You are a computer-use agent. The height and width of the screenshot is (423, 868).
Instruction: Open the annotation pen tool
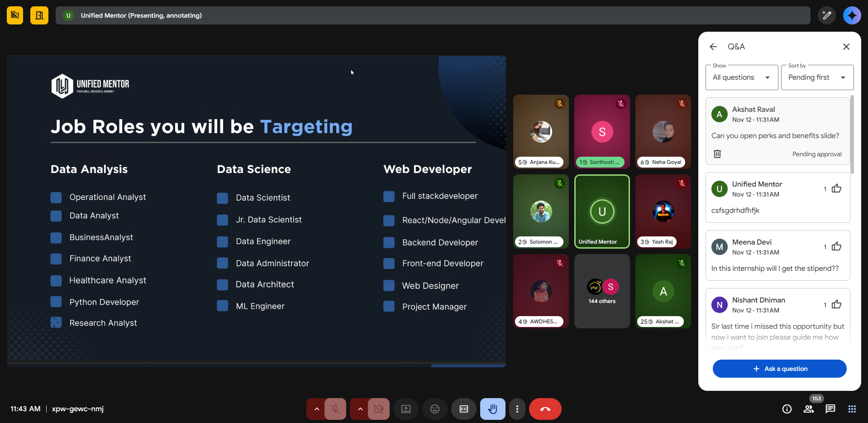point(826,15)
